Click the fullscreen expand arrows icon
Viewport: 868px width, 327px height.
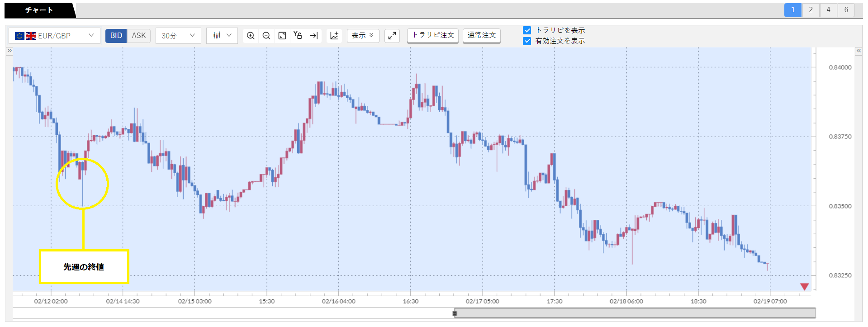pos(392,35)
